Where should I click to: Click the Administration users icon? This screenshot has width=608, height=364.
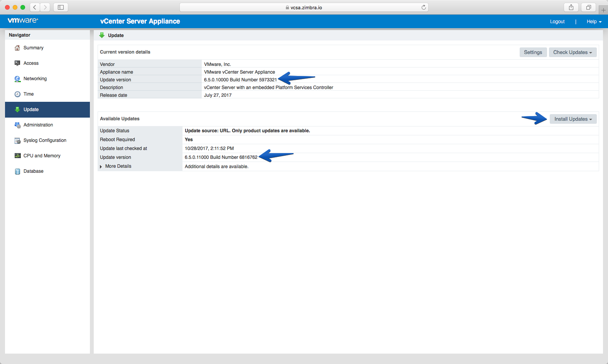17,125
